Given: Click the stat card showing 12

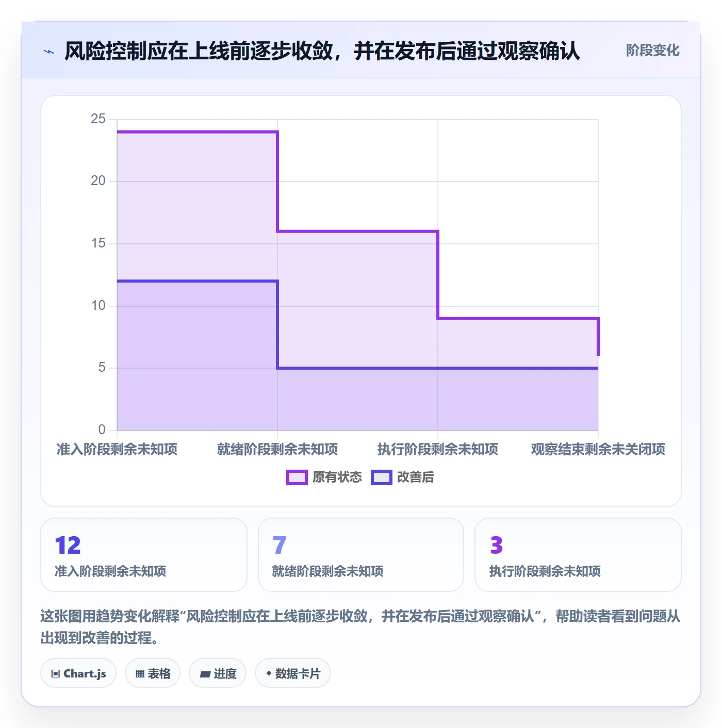Looking at the screenshot, I should click(144, 555).
